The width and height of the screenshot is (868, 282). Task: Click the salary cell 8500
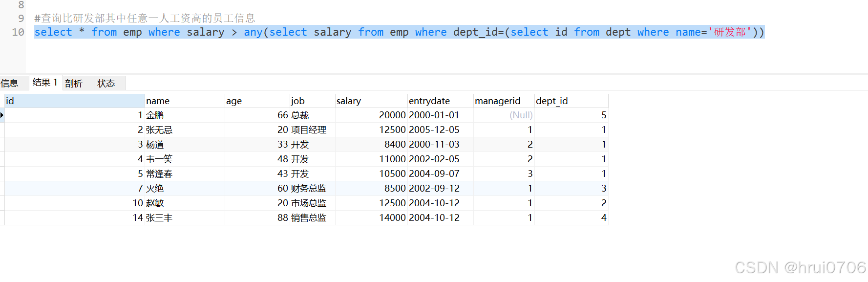(x=371, y=189)
